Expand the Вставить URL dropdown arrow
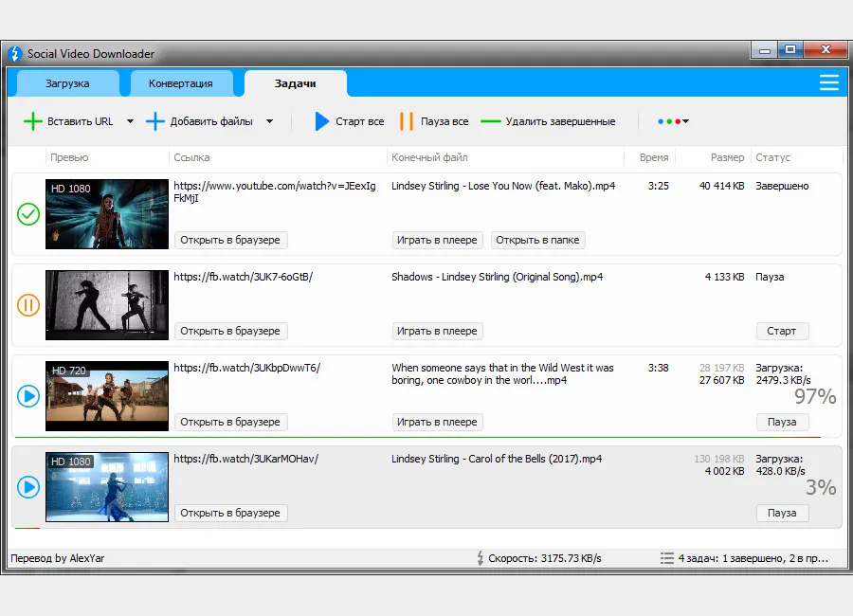 (x=130, y=121)
